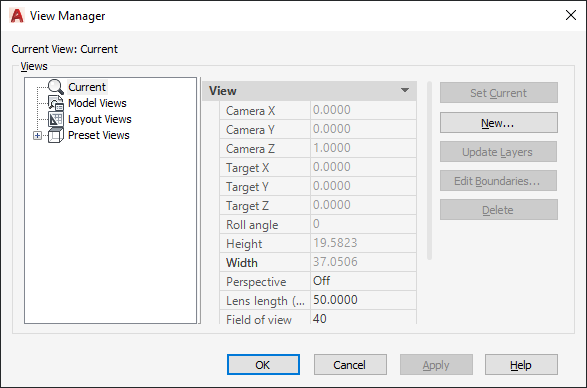This screenshot has height=388, width=587.
Task: Click the AutoCAD logo icon in title bar
Action: [17, 16]
